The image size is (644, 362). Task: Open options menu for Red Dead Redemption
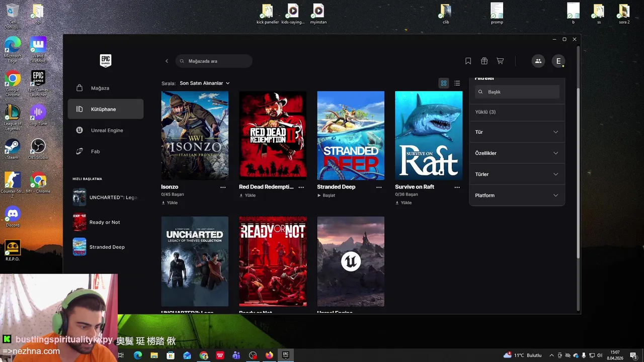pyautogui.click(x=301, y=187)
